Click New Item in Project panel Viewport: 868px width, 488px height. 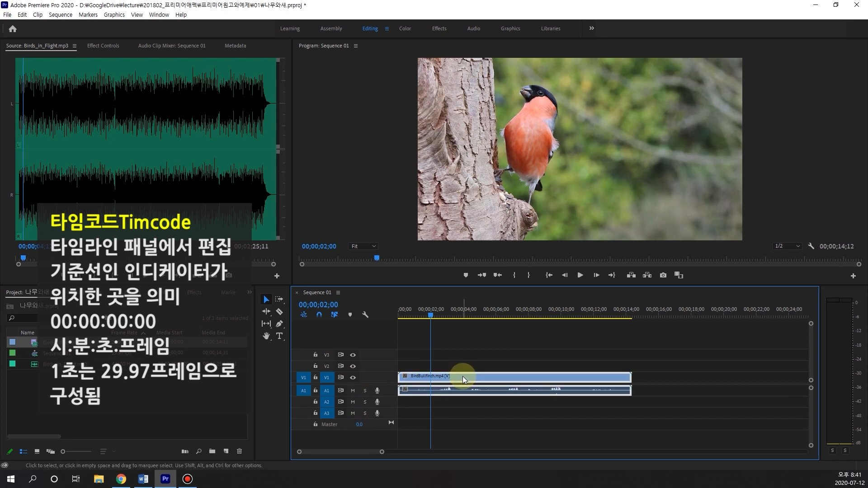226,451
